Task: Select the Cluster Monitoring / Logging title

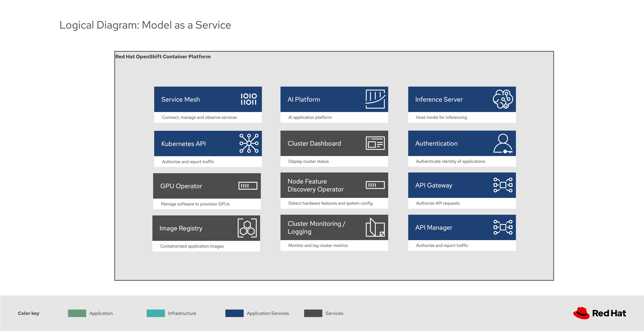Action: click(x=317, y=227)
